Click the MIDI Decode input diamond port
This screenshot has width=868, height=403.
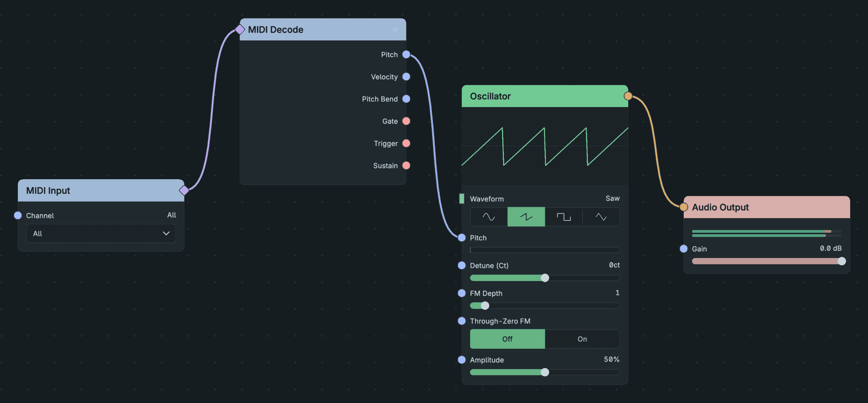[240, 29]
